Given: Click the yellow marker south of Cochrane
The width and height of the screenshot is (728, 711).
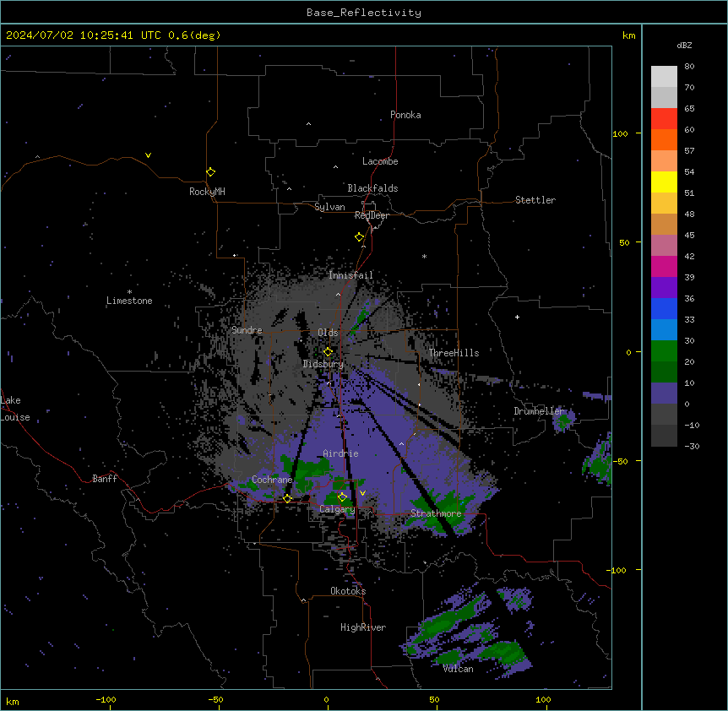Looking at the screenshot, I should pyautogui.click(x=287, y=498).
